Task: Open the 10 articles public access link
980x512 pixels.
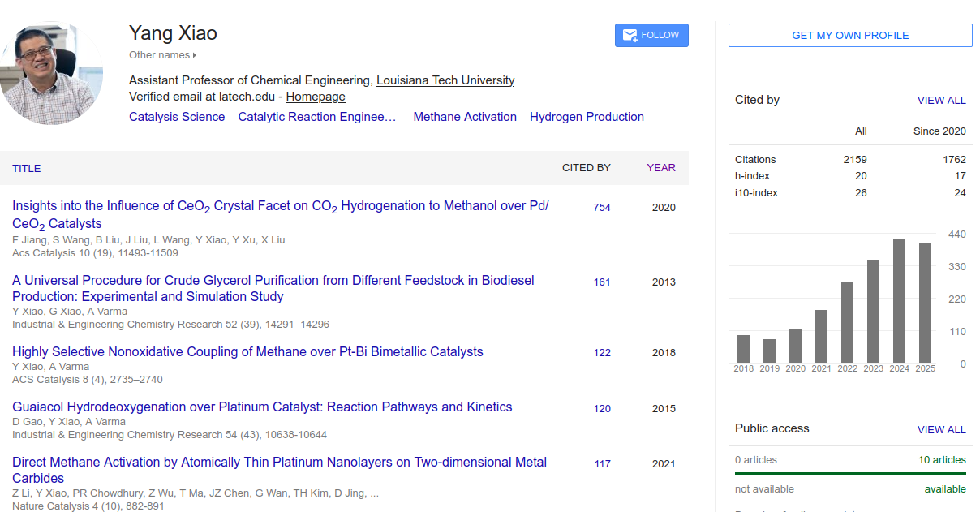Action: (x=942, y=460)
